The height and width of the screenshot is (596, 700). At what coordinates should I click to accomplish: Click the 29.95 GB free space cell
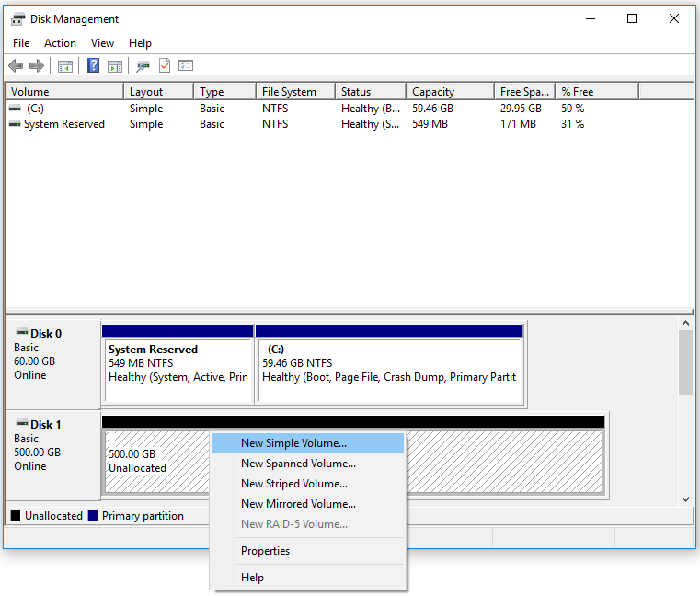pyautogui.click(x=521, y=108)
